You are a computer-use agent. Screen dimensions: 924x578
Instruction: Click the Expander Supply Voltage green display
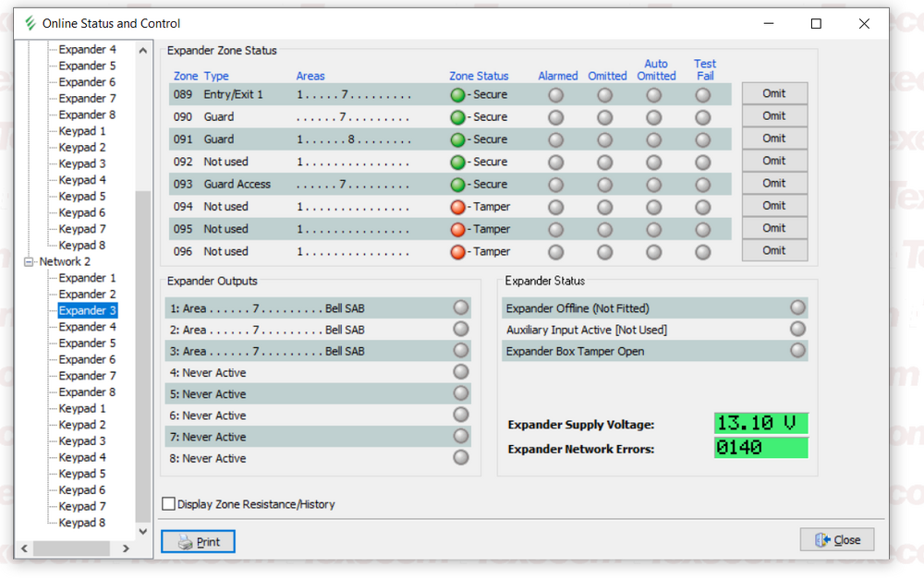point(760,424)
